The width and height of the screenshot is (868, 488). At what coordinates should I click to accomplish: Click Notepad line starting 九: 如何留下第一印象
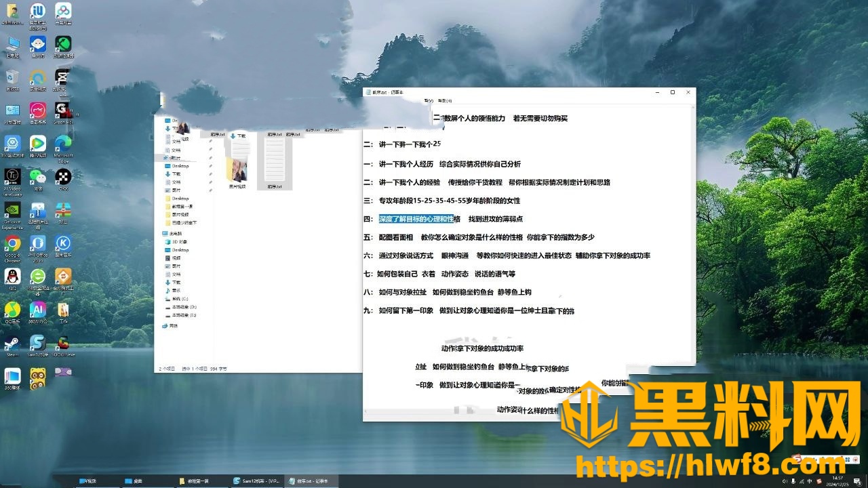[469, 310]
